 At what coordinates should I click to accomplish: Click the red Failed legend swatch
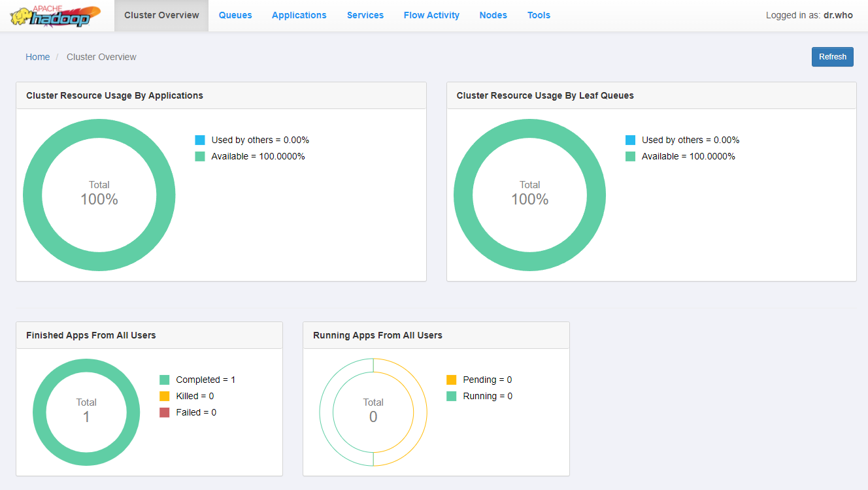tap(165, 412)
